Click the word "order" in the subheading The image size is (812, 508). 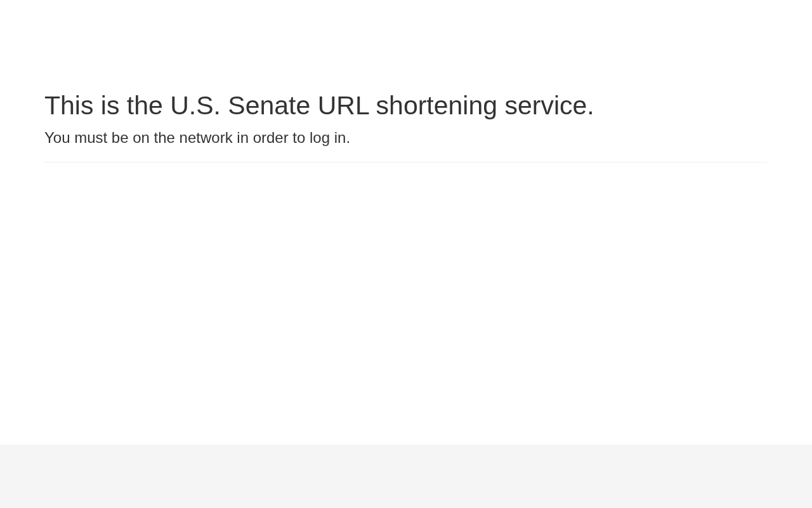270,138
